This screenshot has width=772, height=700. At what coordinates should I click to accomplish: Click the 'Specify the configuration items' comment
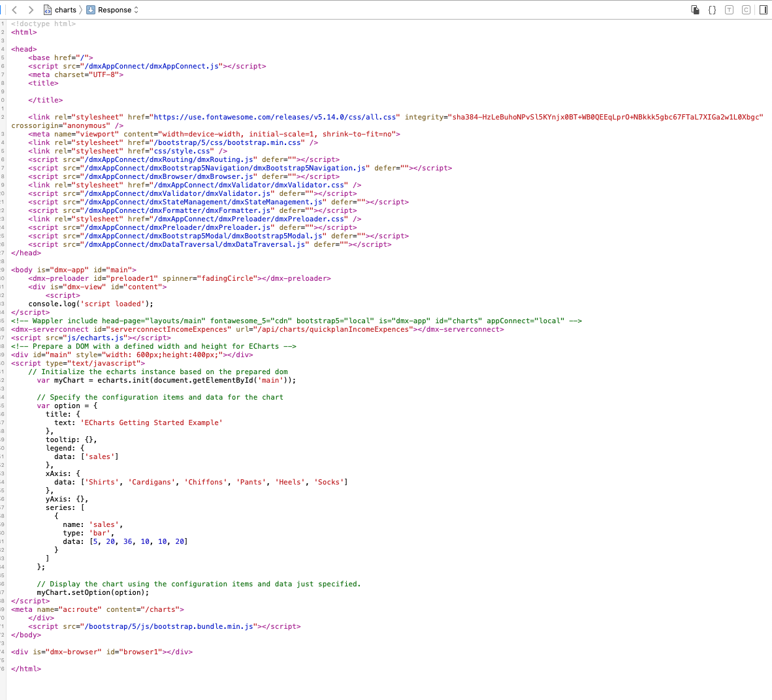pos(160,397)
